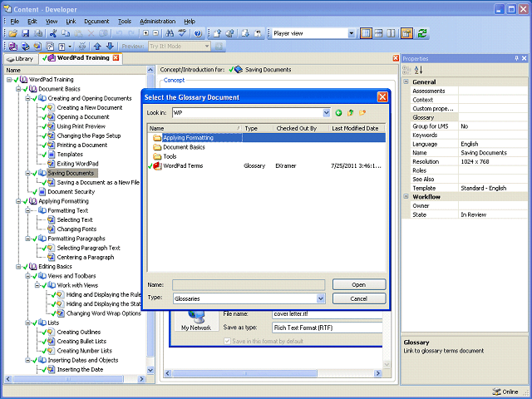Sort by Last Modified Date column header
The height and width of the screenshot is (399, 532).
click(357, 128)
